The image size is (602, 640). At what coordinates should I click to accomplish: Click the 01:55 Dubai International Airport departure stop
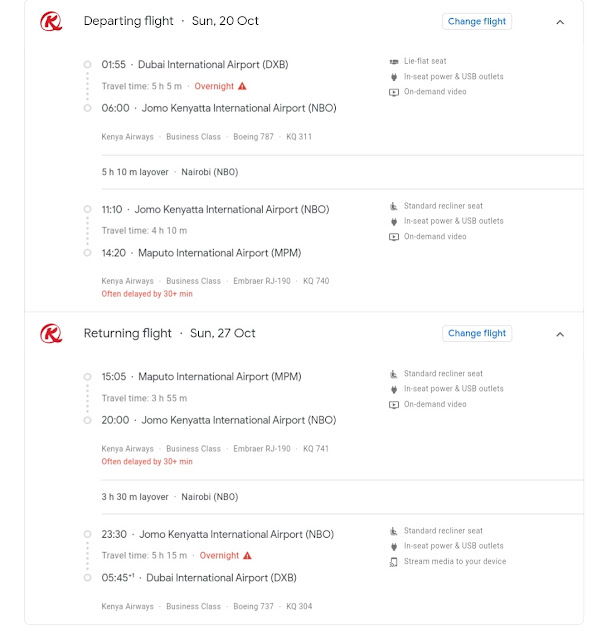(195, 64)
